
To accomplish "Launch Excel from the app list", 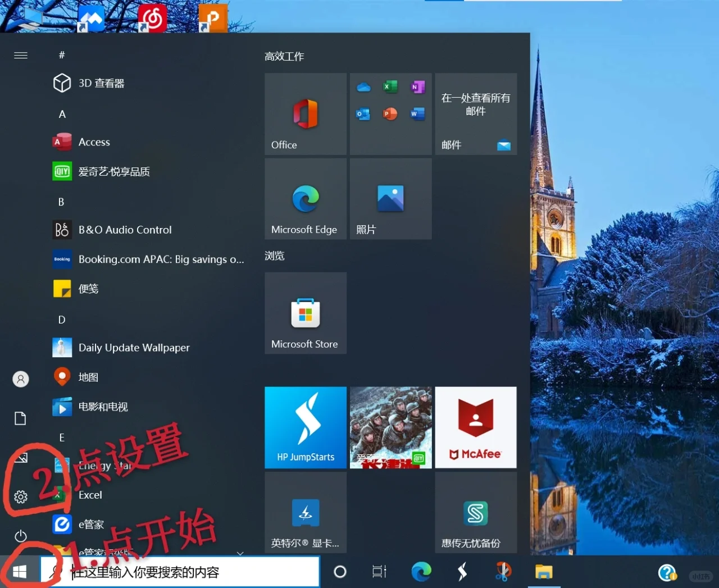I will (x=90, y=495).
